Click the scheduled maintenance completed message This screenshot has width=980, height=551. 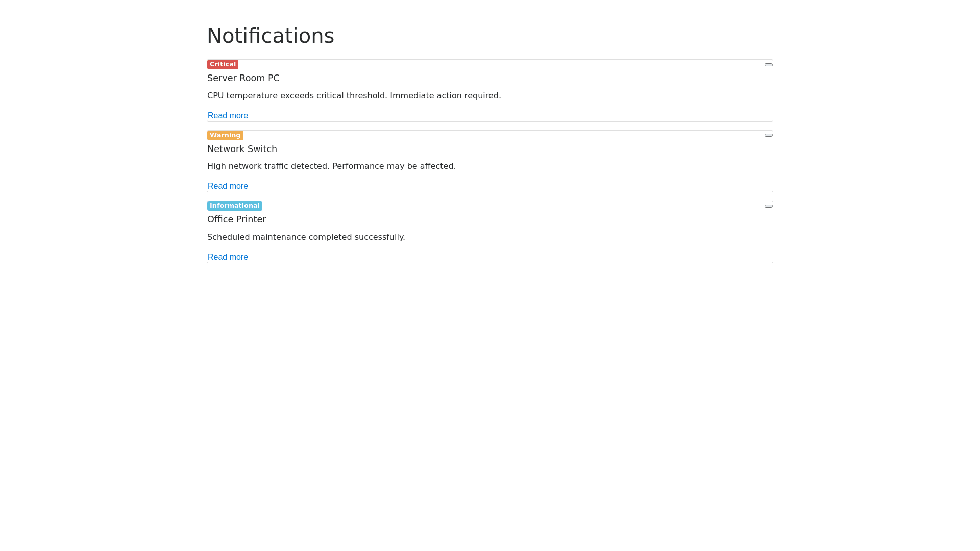[x=306, y=237]
